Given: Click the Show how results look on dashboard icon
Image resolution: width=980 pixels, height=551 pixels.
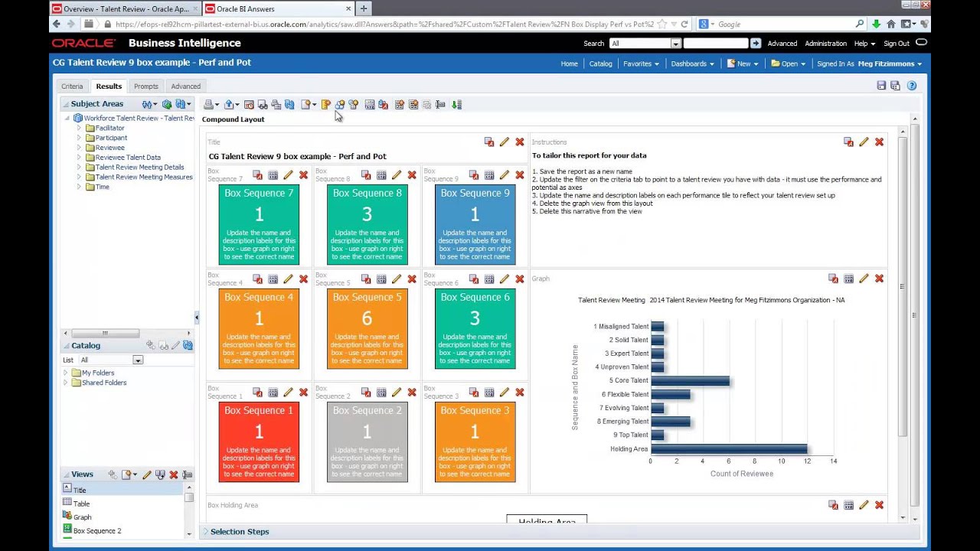Looking at the screenshot, I should pos(263,104).
